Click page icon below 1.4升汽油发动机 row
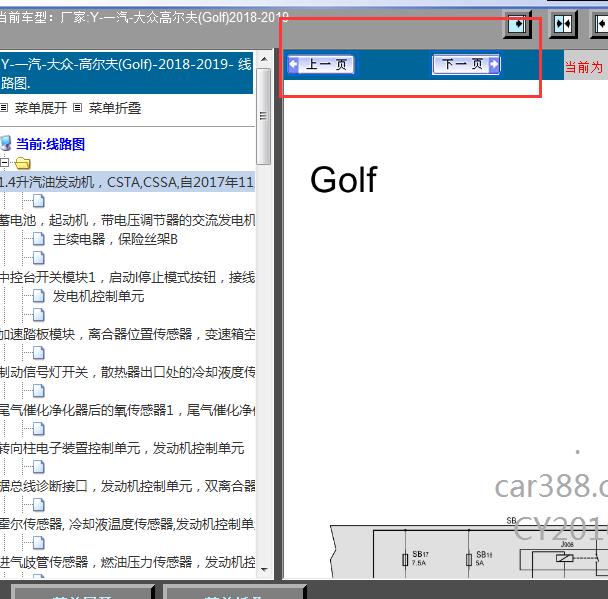608x599 pixels. pyautogui.click(x=38, y=201)
